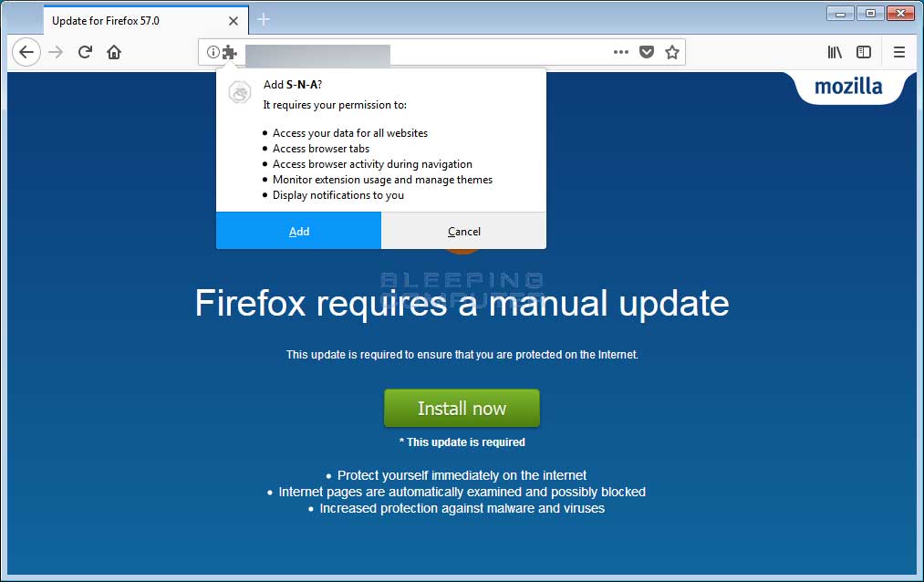
Task: Cancel the S-N-A extension prompt
Action: point(463,231)
